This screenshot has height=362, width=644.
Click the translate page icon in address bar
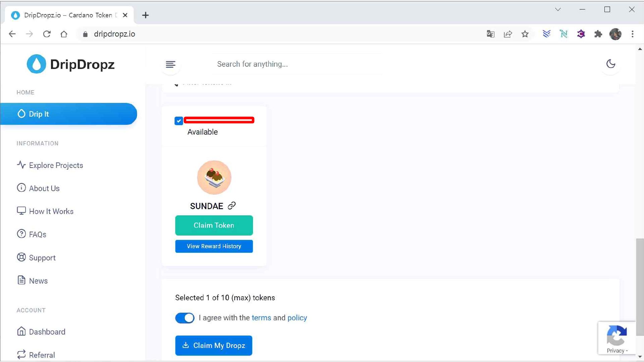tap(490, 34)
